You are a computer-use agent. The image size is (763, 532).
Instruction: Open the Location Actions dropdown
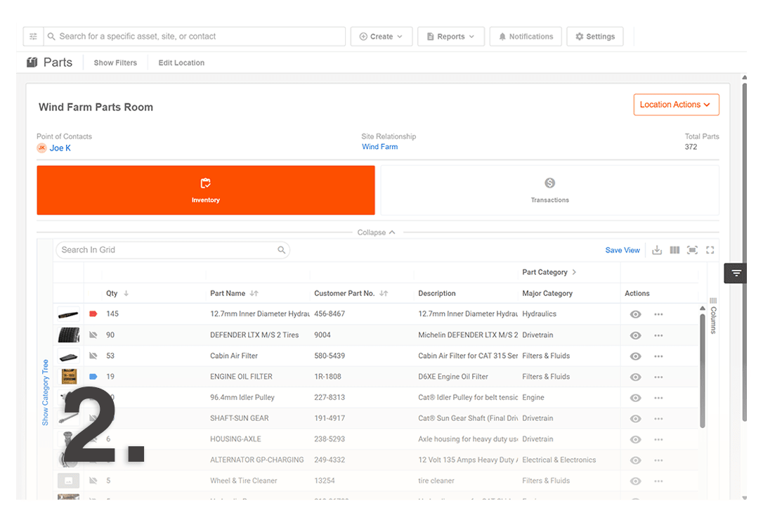[x=676, y=105]
